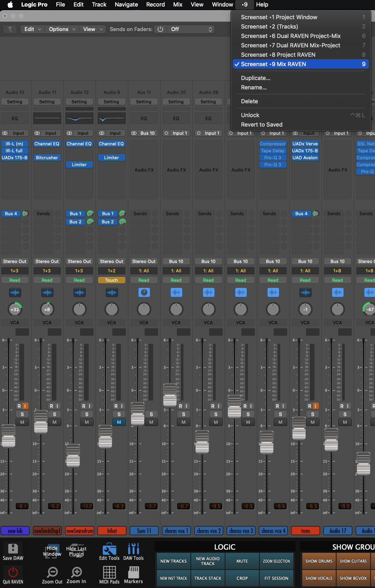Click the Save DAW floppy icon

[13, 548]
